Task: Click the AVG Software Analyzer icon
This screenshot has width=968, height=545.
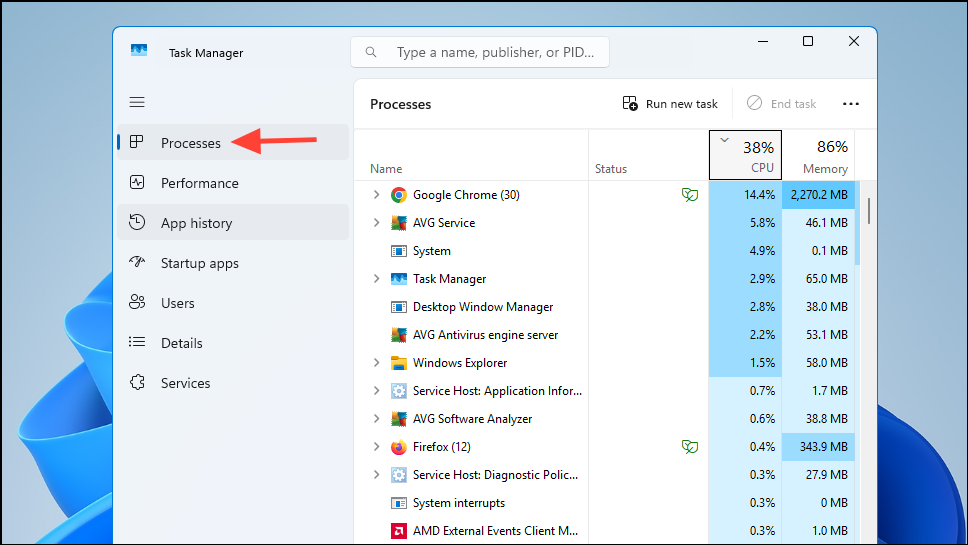Action: pyautogui.click(x=399, y=419)
